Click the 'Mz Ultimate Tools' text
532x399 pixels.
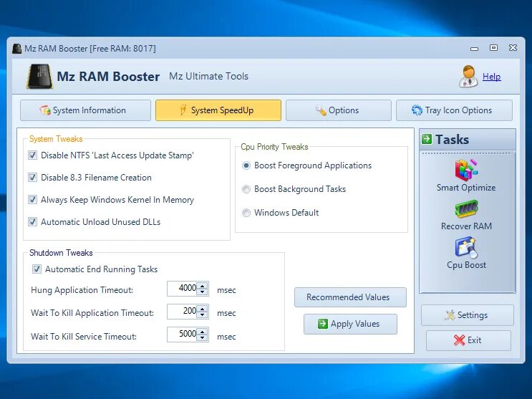(208, 77)
